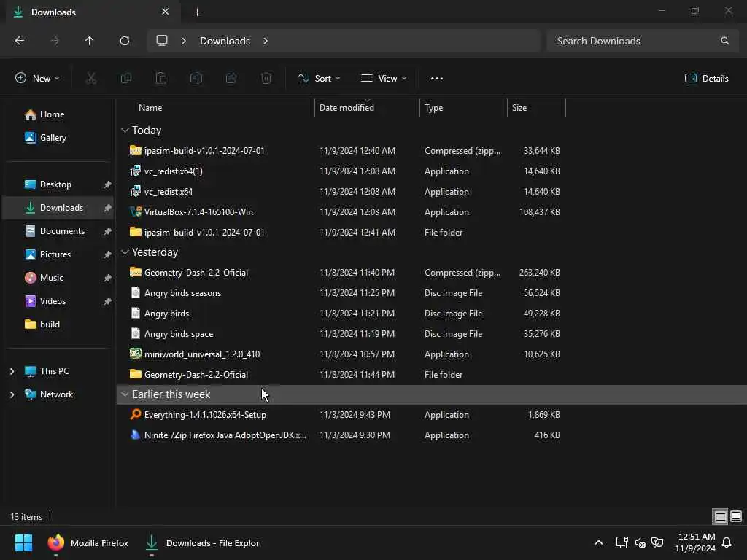Open the See more ellipsis menu
Screen dimensions: 747x560
[x=436, y=79]
